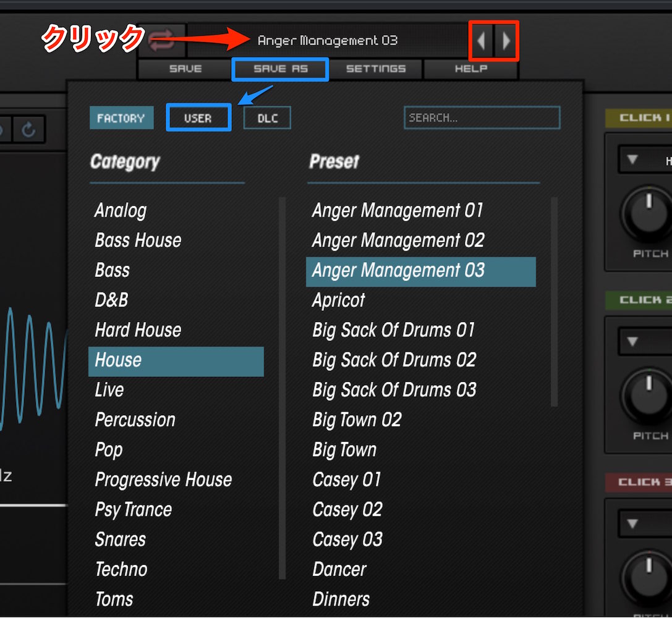Open the Click 1 sample dropdown arrow
Viewport: 672px width, 618px height.
pos(632,159)
